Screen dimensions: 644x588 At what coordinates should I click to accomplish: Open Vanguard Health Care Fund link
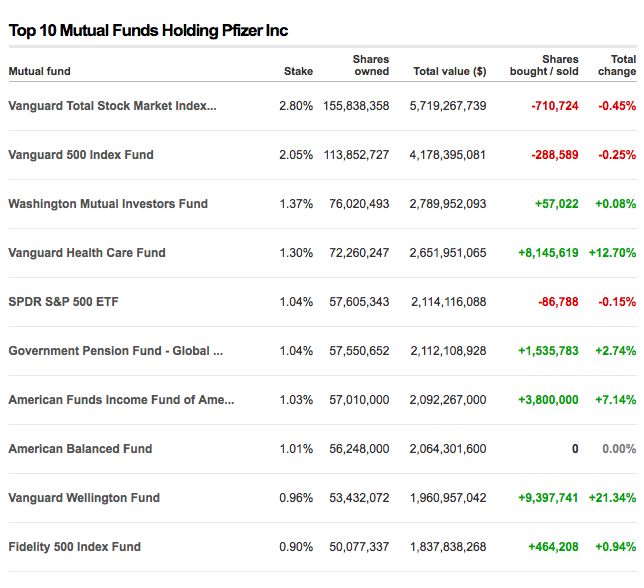[x=87, y=253]
